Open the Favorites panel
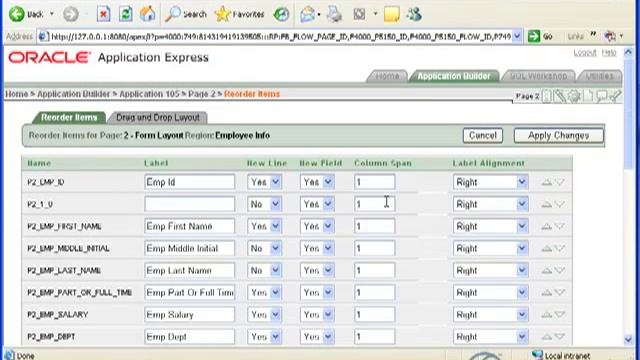 (x=240, y=14)
